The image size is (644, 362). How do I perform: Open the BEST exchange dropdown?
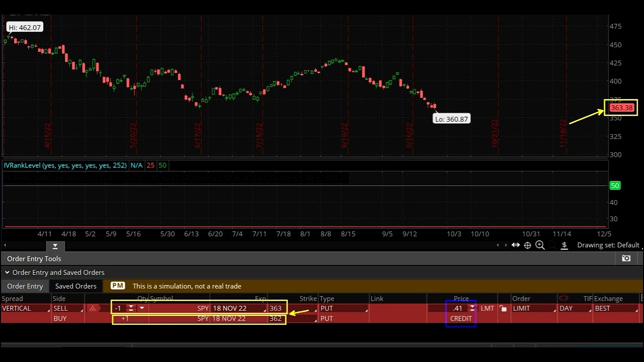point(616,308)
